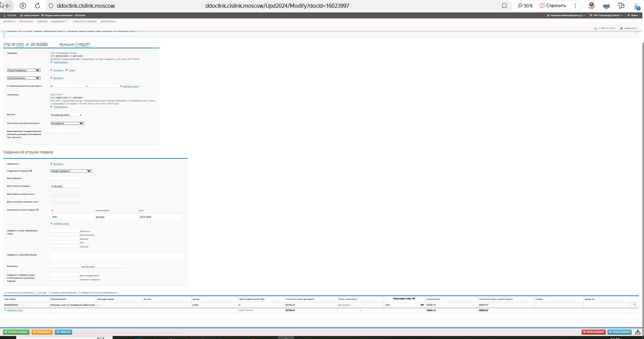Open the 50% zoom indicator

(x=525, y=6)
